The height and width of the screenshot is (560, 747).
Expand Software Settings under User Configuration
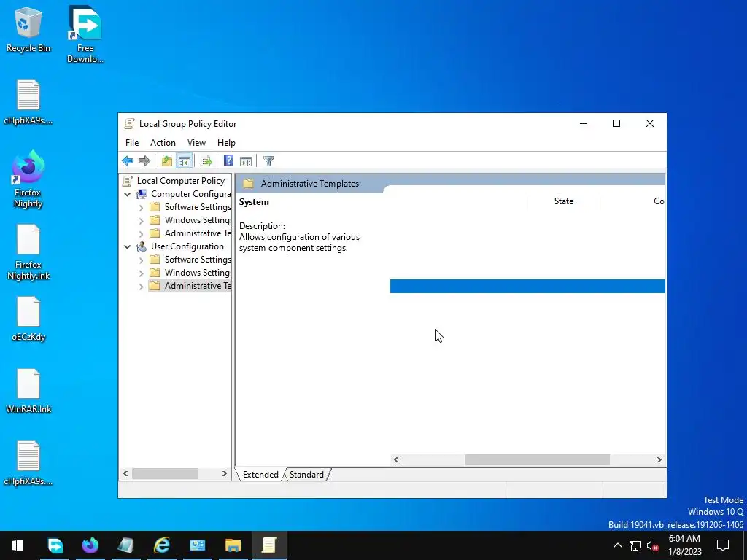pos(141,260)
